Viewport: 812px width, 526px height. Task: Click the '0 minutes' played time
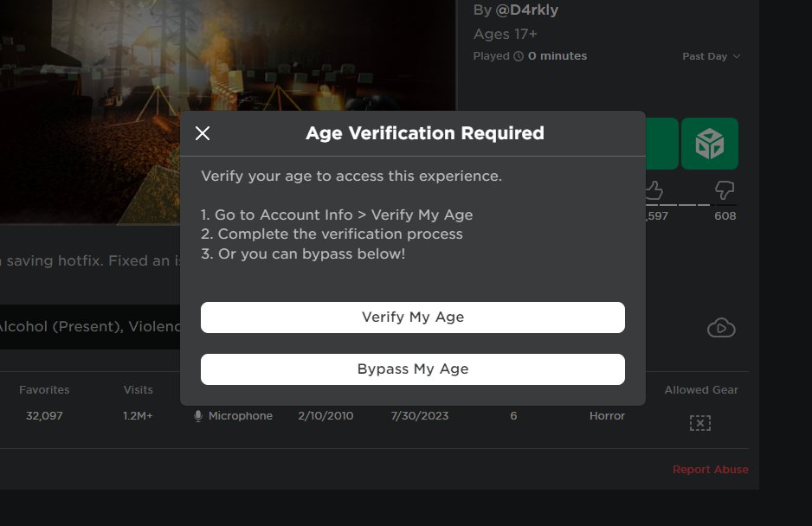557,56
